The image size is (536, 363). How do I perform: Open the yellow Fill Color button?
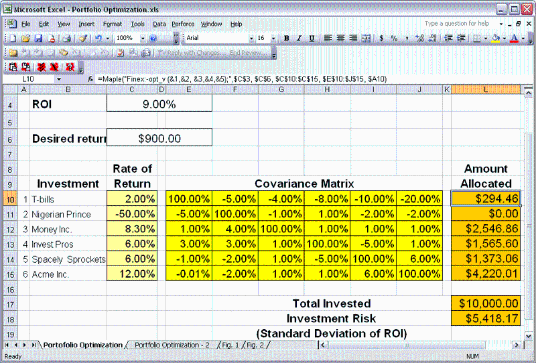coord(495,38)
